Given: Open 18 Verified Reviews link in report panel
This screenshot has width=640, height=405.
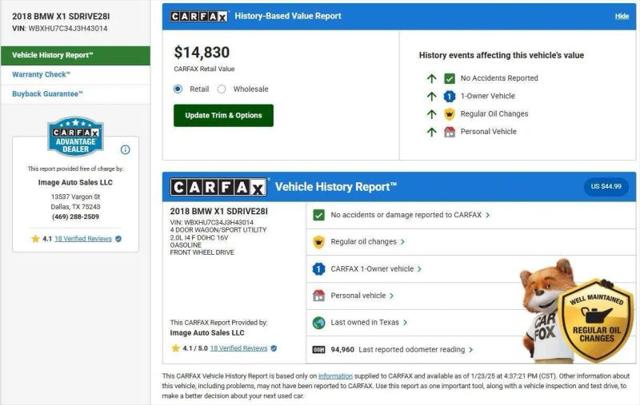Looking at the screenshot, I should [x=239, y=348].
